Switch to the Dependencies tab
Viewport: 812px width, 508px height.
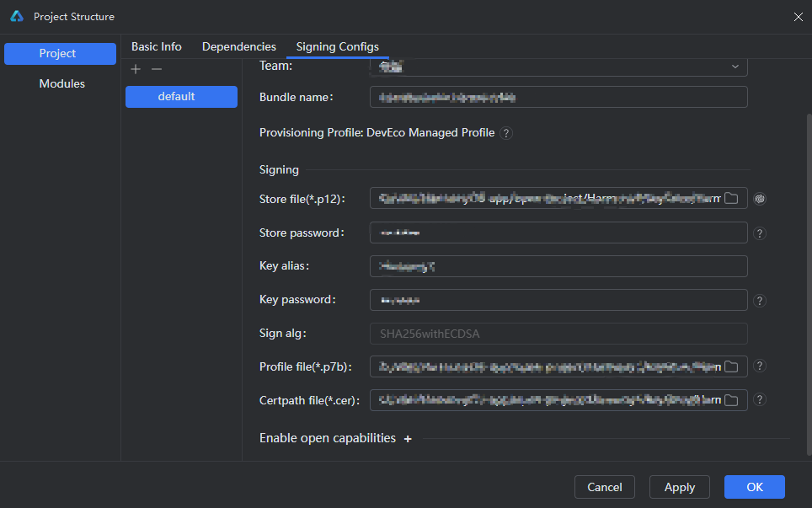(238, 47)
